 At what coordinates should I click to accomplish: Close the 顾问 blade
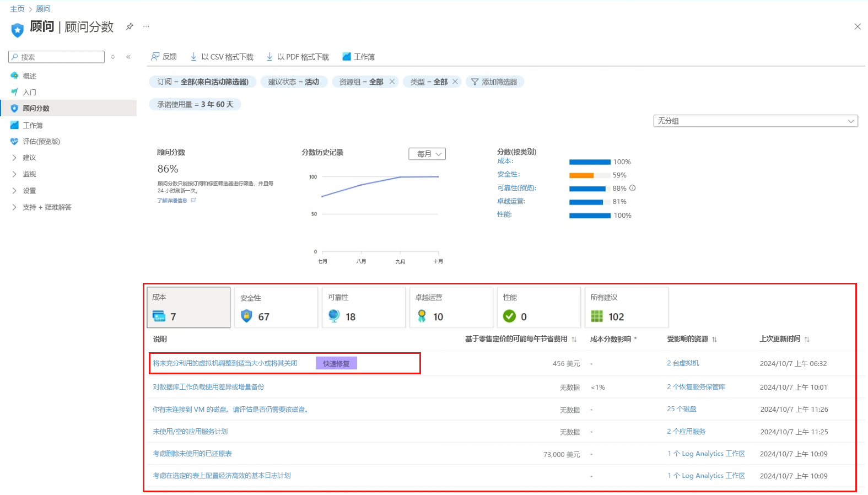[x=858, y=26]
